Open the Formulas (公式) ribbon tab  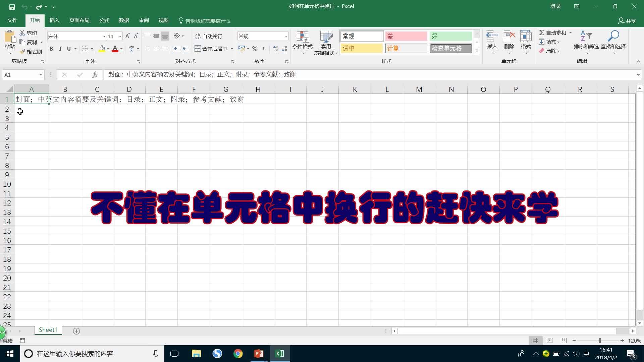(104, 20)
